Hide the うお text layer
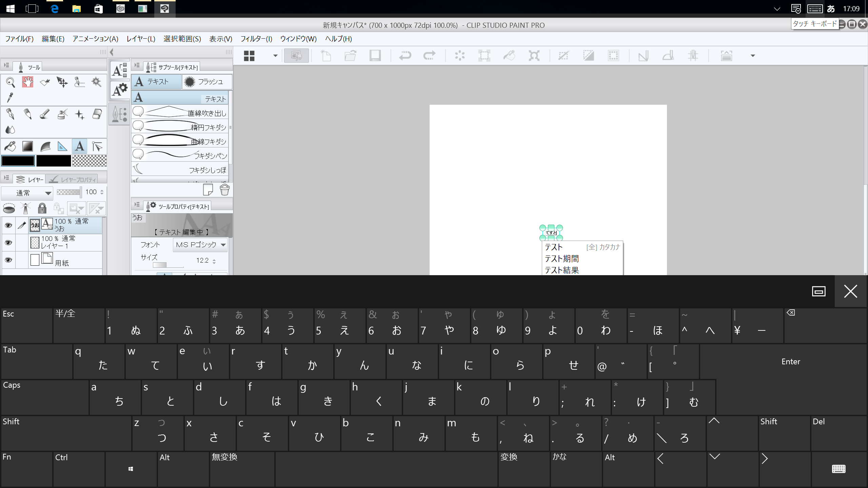Screen dimensions: 868x488 click(x=8, y=225)
